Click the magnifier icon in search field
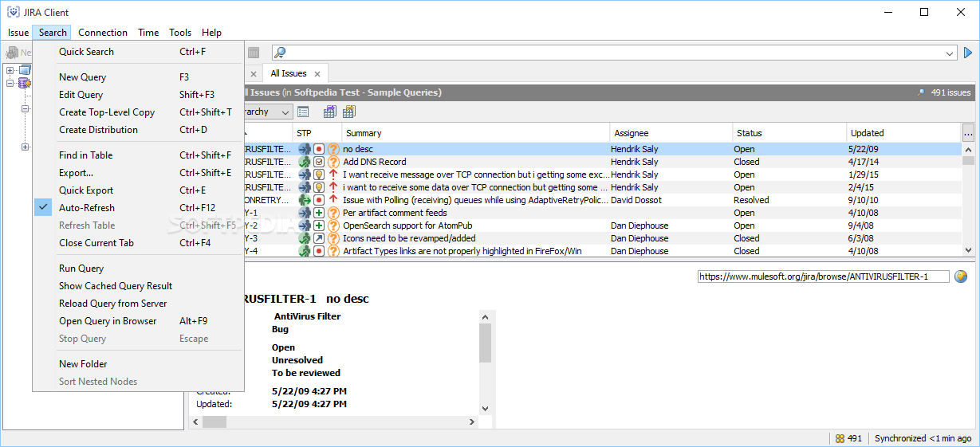 280,53
